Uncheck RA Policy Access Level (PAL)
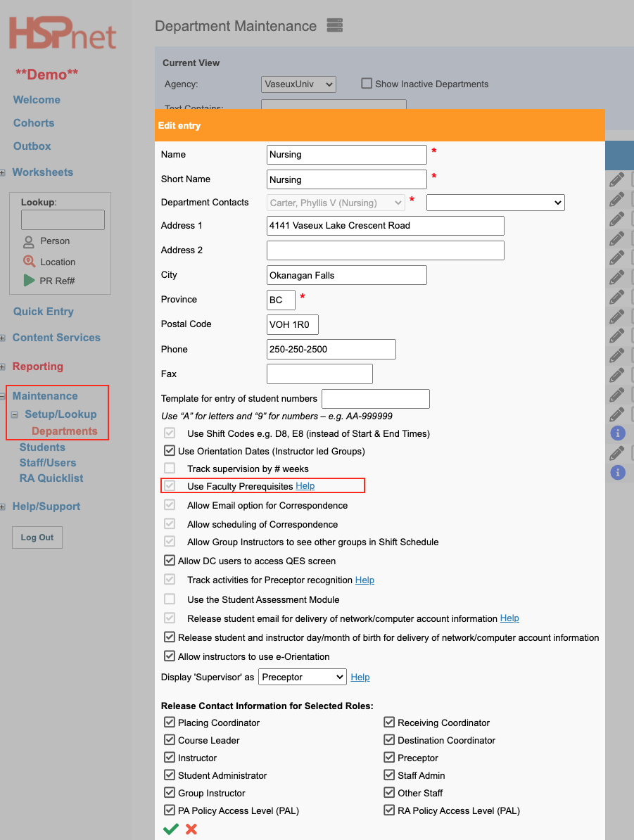 389,810
